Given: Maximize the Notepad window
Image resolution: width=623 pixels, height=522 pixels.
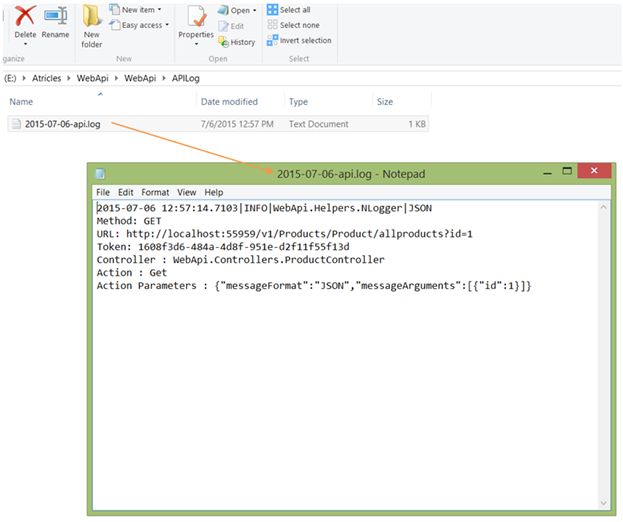Looking at the screenshot, I should (x=567, y=171).
